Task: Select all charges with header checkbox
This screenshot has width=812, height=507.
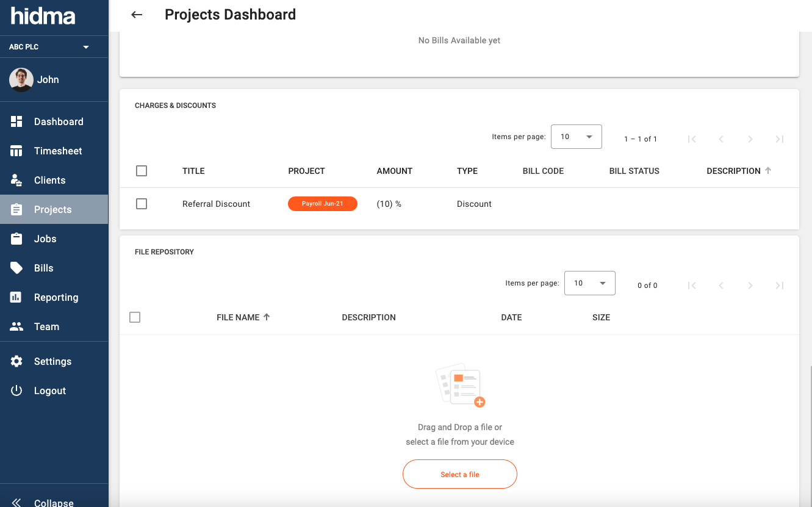Action: (142, 171)
